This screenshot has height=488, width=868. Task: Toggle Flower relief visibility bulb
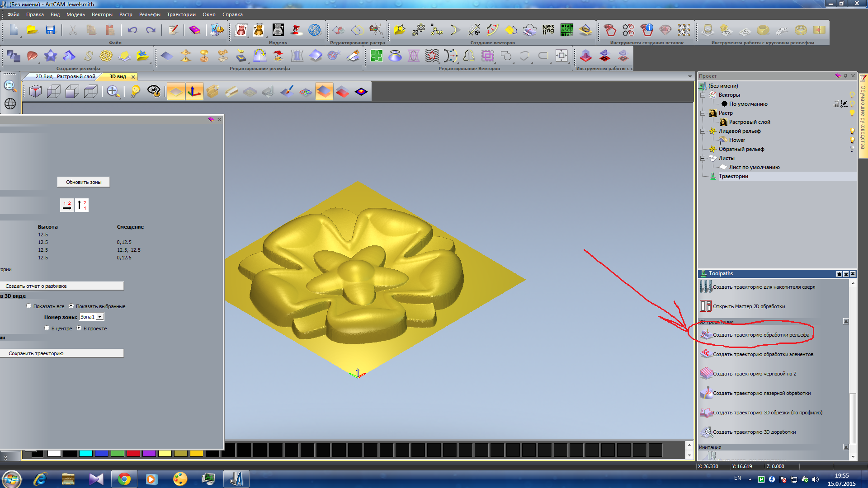tap(852, 140)
